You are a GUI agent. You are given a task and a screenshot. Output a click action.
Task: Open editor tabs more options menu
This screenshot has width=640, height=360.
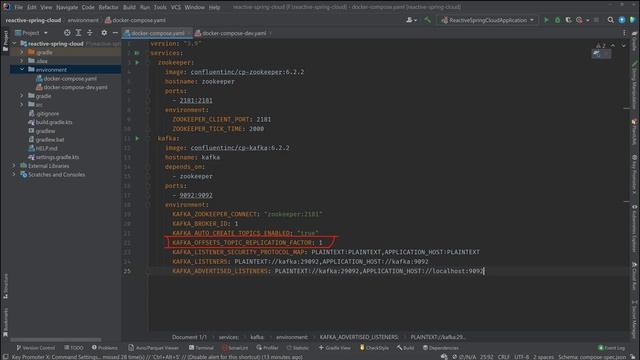coord(624,33)
